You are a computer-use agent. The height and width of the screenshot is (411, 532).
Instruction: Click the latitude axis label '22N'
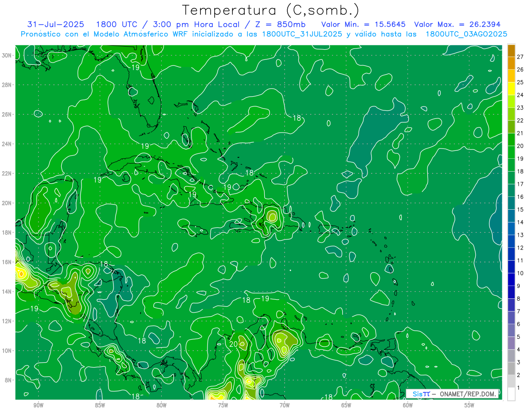7,173
